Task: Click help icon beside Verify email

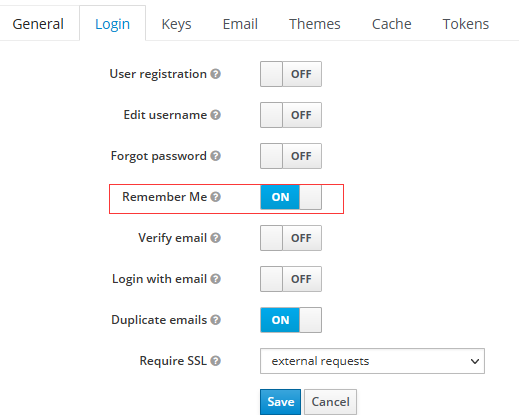Action: point(215,238)
